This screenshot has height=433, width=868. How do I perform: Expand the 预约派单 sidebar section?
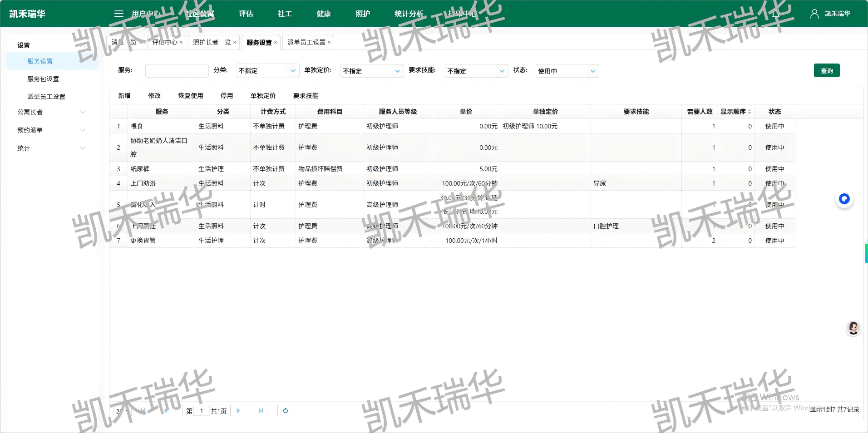pos(51,130)
